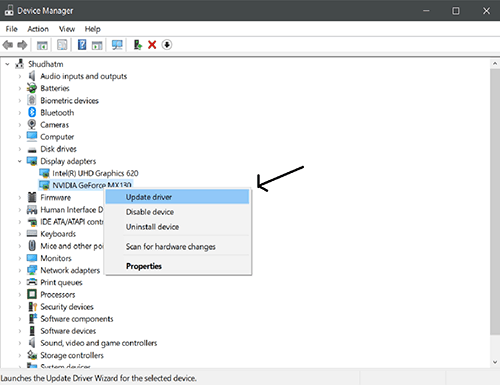The height and width of the screenshot is (385, 500).
Task: Click the down-arrow Disable device toolbar icon
Action: pos(167,45)
